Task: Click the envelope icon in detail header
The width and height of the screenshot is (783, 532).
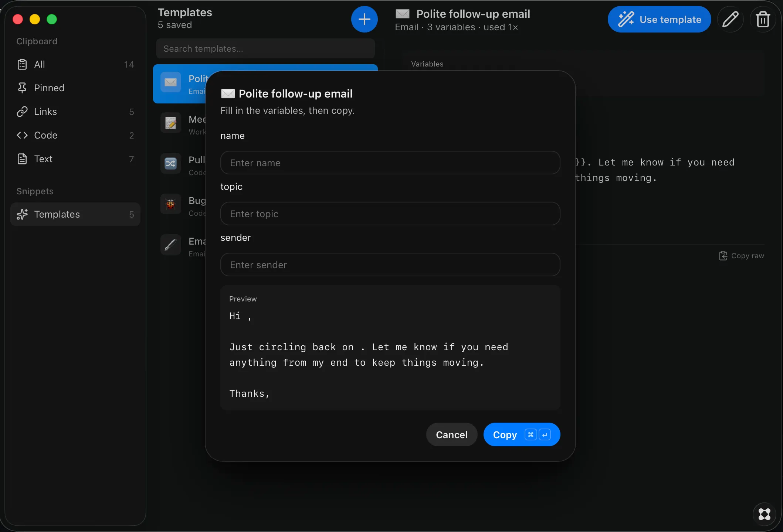Action: (403, 14)
